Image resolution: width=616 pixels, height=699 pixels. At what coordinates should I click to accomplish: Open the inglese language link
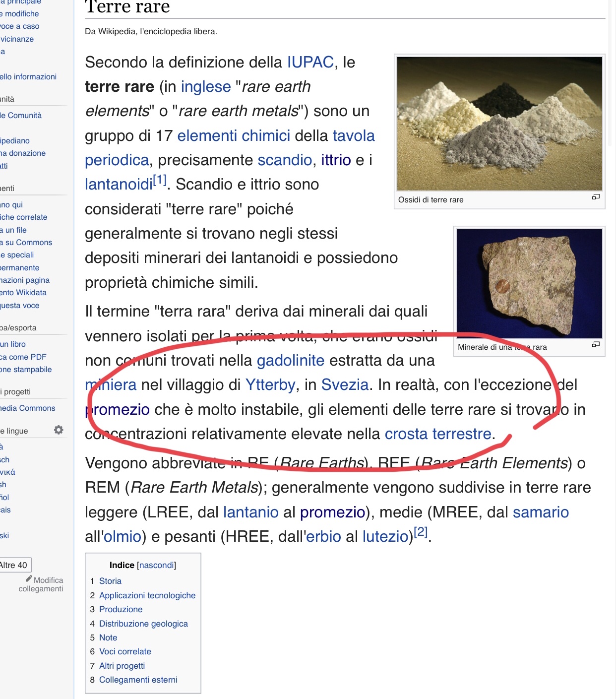click(x=206, y=87)
